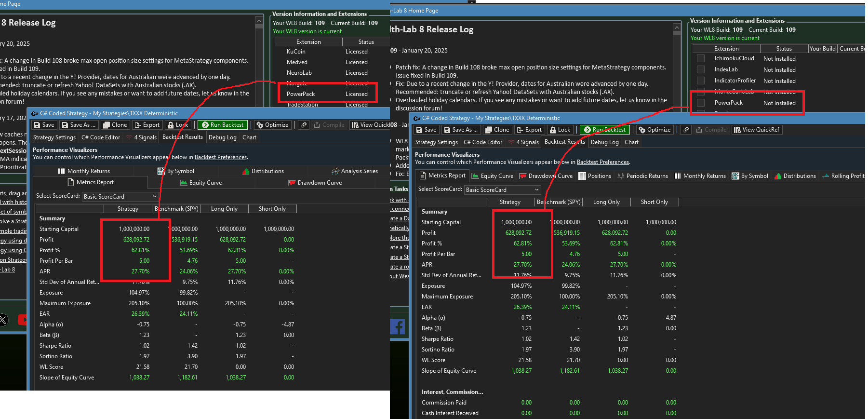Click the Long Only column header in the left window
868x419 pixels.
[224, 209]
